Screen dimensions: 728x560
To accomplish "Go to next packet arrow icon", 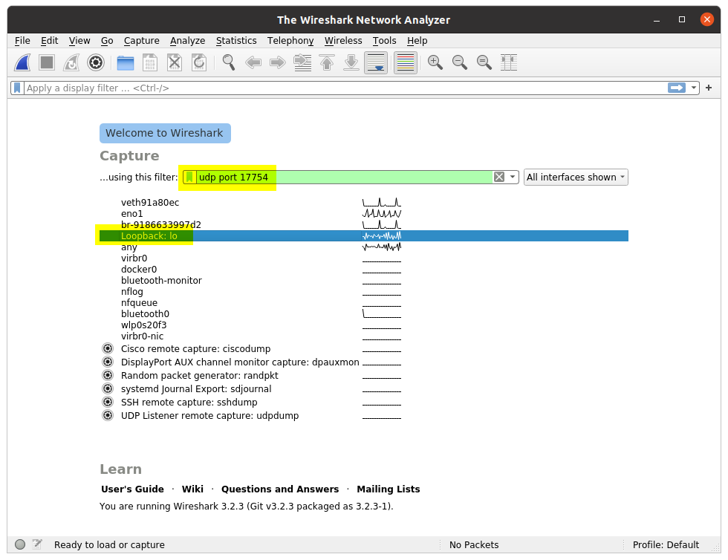I will (x=278, y=62).
